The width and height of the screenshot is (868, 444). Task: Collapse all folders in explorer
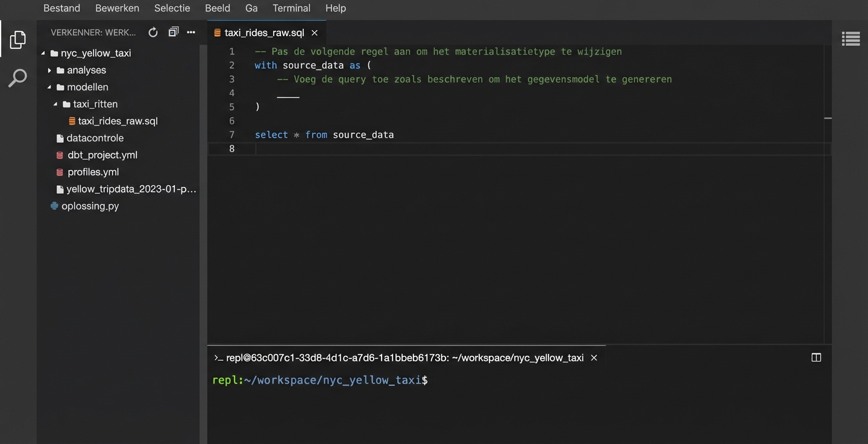tap(174, 33)
